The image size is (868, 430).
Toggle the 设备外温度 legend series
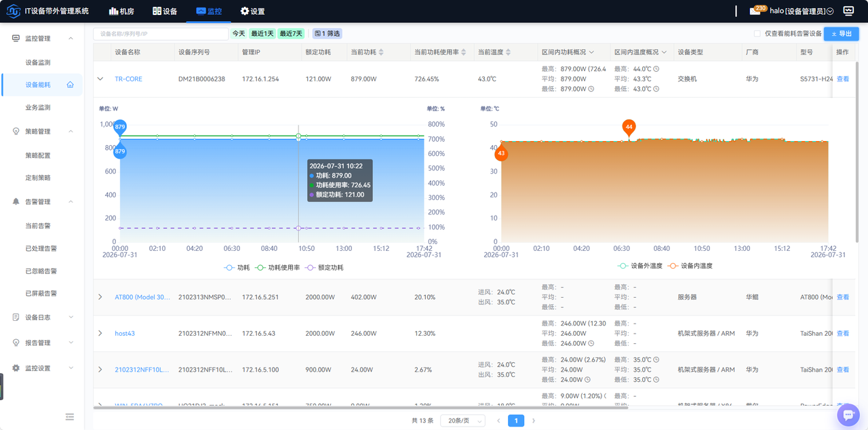tap(639, 266)
